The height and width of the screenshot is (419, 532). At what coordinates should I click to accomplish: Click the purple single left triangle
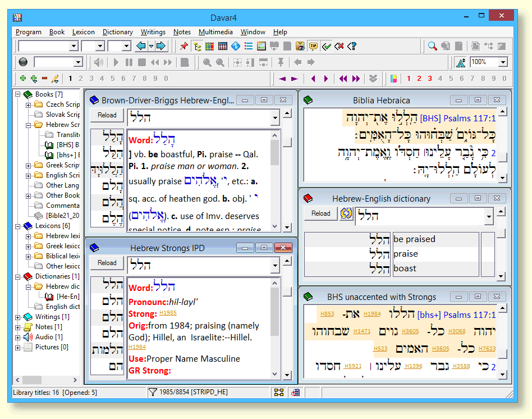(x=313, y=79)
